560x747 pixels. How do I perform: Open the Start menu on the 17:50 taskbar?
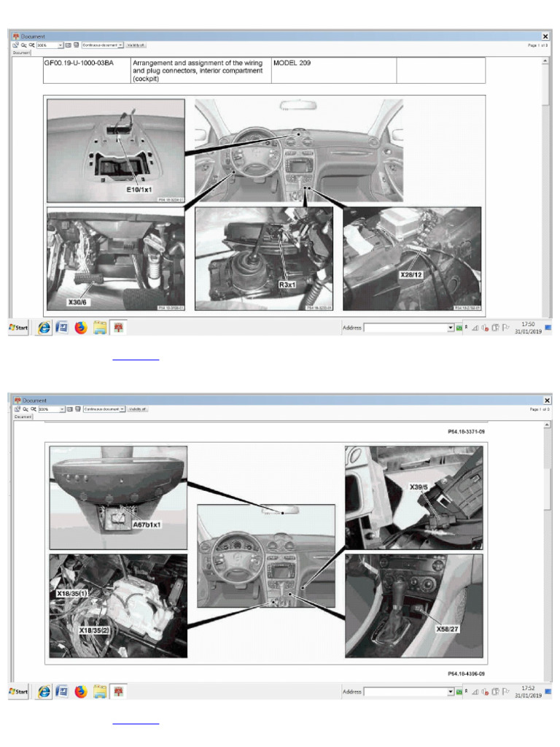pos(18,328)
